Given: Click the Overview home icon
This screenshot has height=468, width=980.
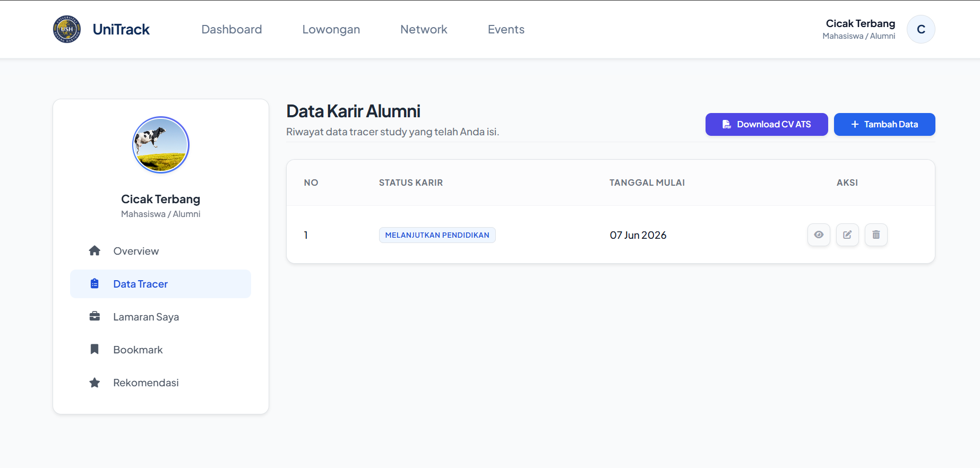Looking at the screenshot, I should pos(94,250).
